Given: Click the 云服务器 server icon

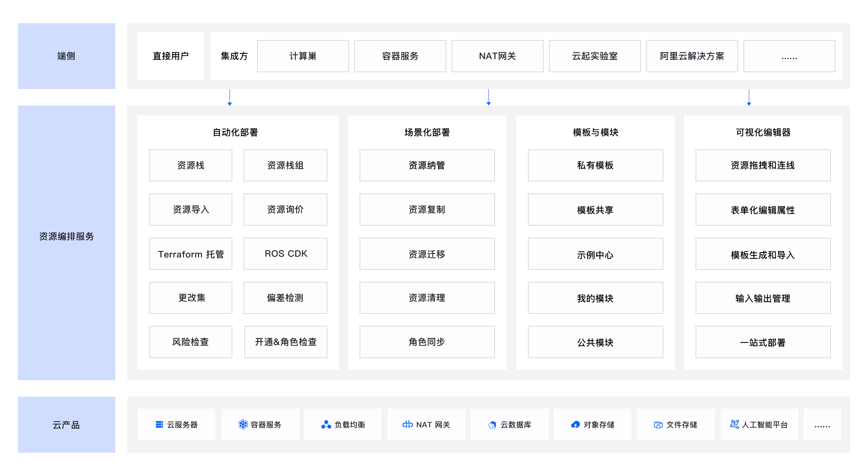Looking at the screenshot, I should pos(159,424).
